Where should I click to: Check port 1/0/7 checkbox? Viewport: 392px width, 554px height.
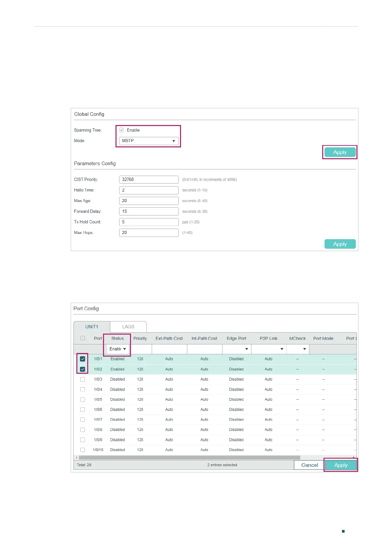click(83, 419)
